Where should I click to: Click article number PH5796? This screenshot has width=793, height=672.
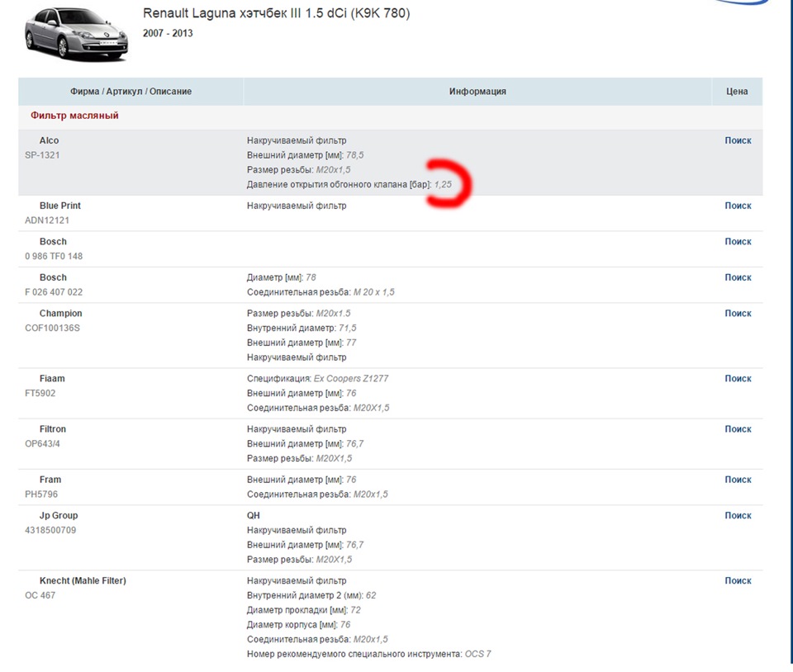(41, 495)
